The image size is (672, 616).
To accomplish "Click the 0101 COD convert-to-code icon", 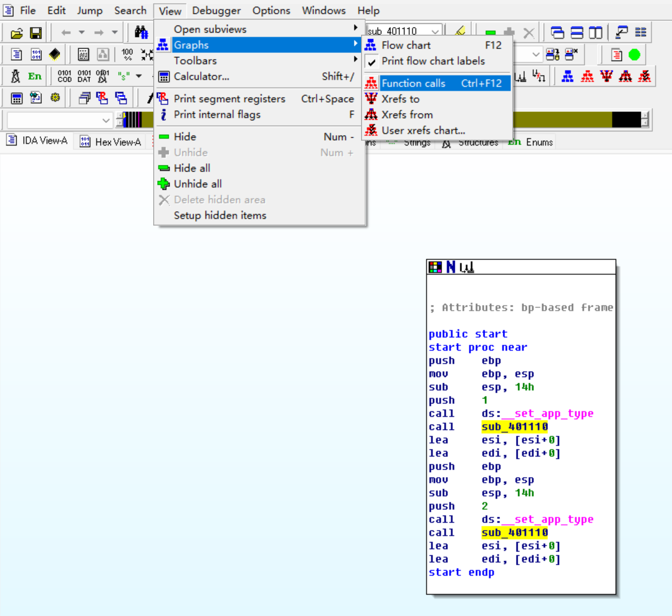I will pyautogui.click(x=64, y=76).
